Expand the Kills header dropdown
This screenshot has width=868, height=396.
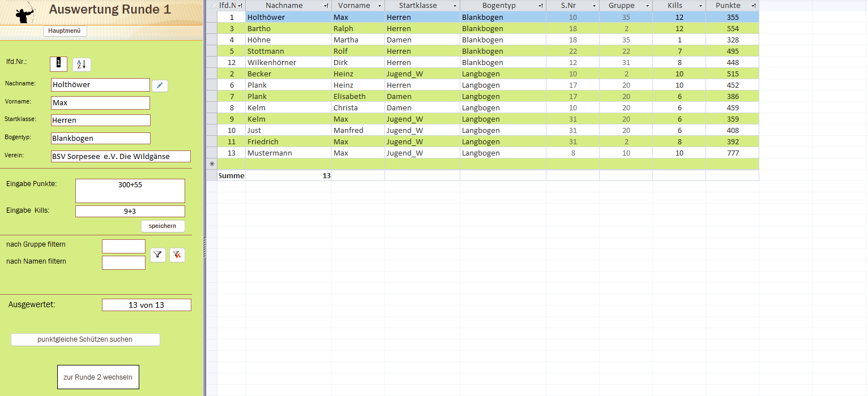tap(700, 6)
